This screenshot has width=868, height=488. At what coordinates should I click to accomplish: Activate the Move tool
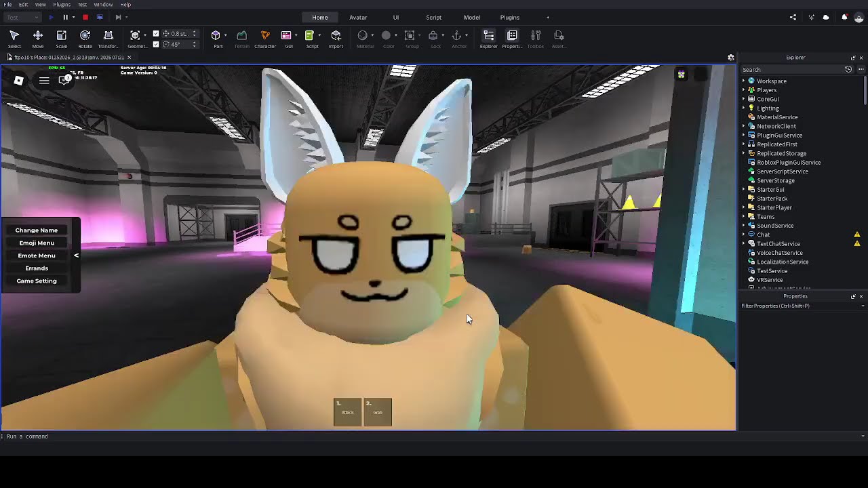(38, 39)
